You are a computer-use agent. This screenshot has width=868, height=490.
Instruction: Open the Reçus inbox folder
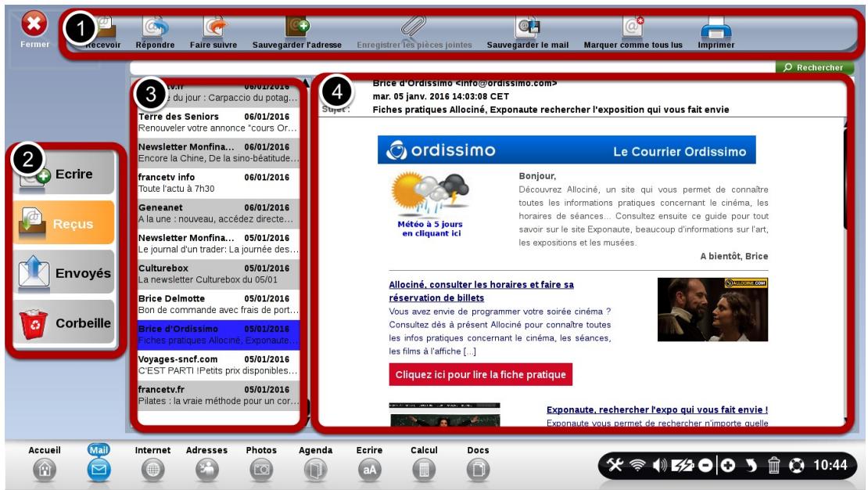[64, 223]
